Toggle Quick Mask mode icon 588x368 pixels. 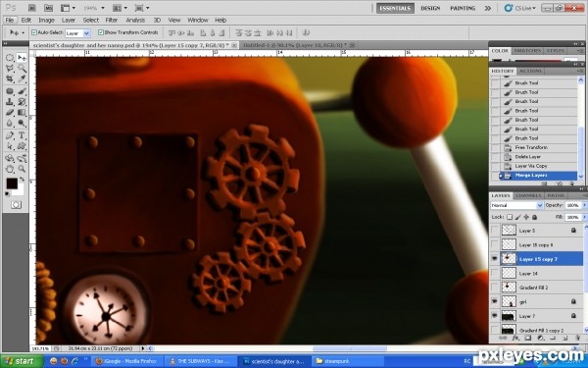coord(16,205)
